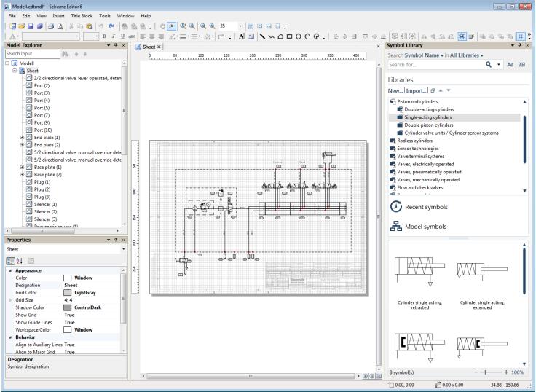Open a file with the folder icon

click(x=22, y=26)
